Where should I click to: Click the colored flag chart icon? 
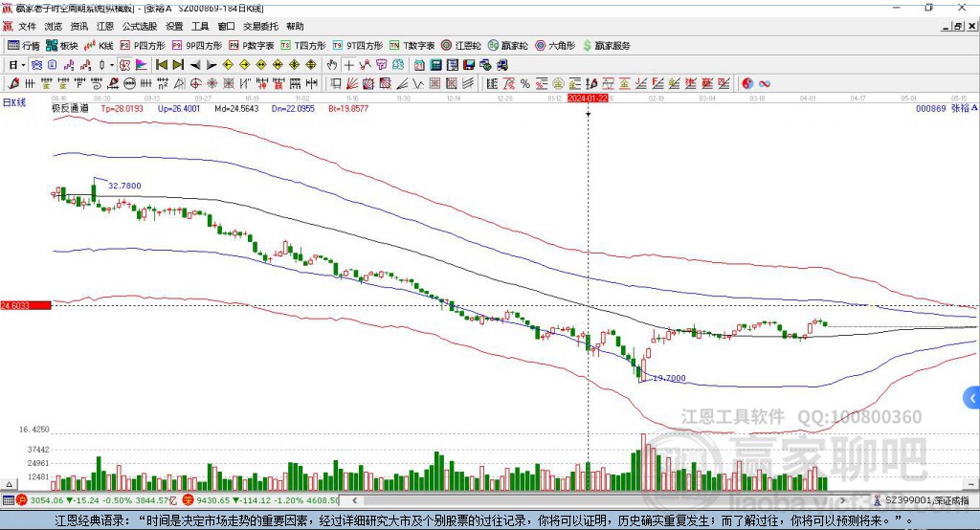click(x=142, y=65)
